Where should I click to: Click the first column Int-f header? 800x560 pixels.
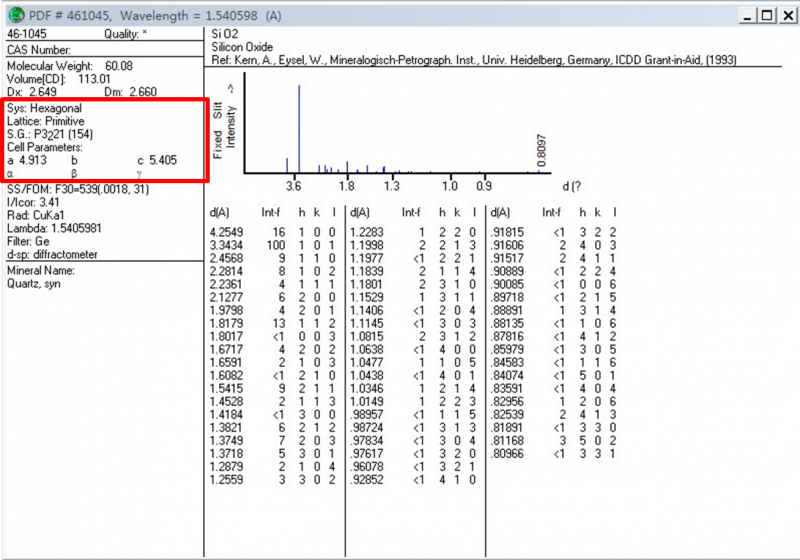(270, 213)
